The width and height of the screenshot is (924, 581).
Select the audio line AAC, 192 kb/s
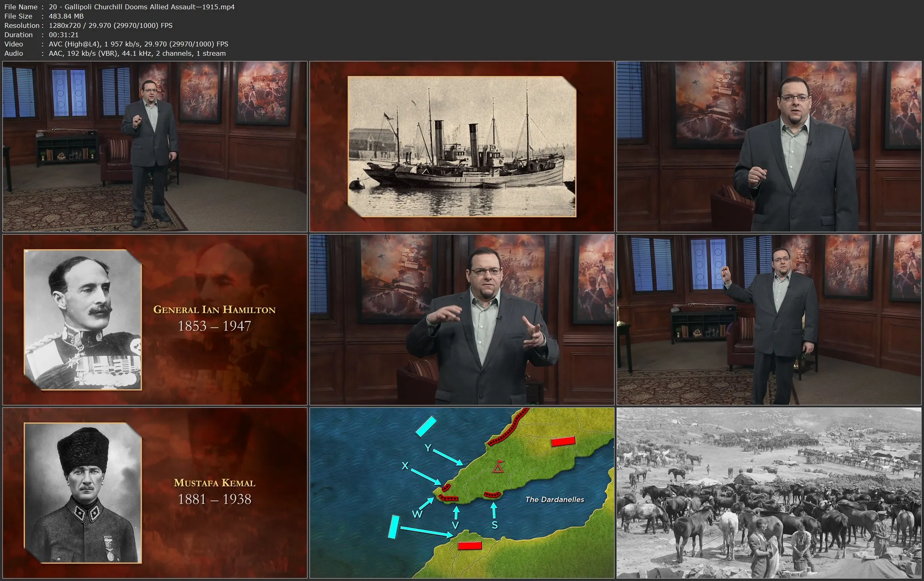tap(137, 53)
